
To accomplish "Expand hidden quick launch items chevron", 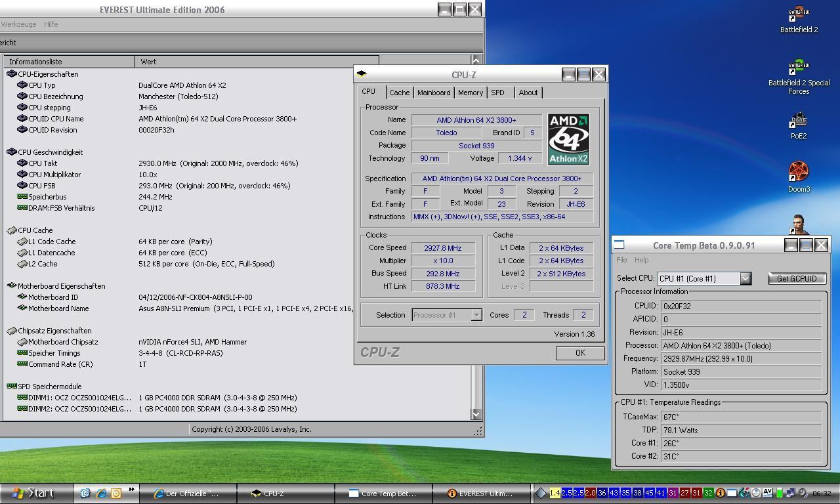I will tap(131, 489).
